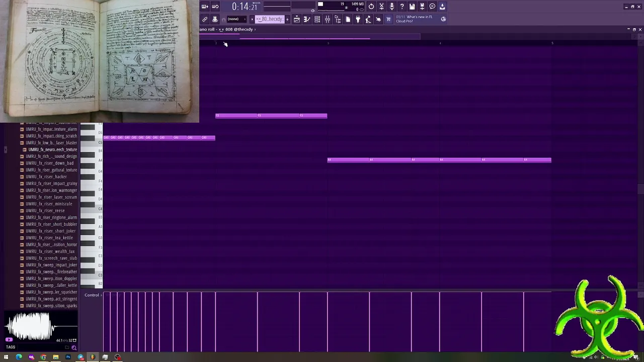Screen dimensions: 644x362
Task: Open File Explorer from taskbar
Action: [56, 357]
